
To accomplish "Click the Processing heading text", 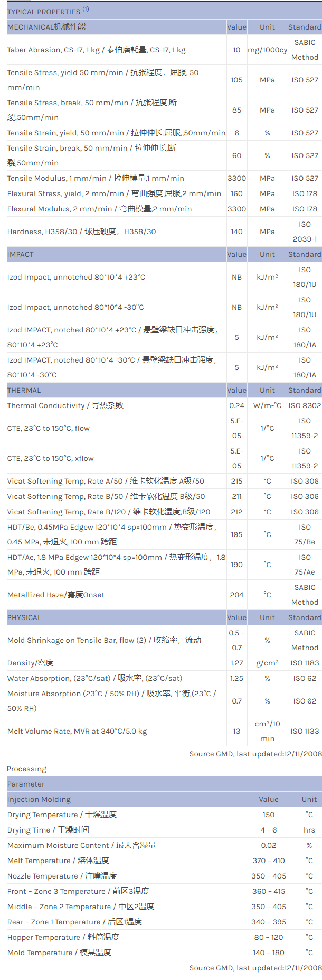I will click(x=26, y=769).
